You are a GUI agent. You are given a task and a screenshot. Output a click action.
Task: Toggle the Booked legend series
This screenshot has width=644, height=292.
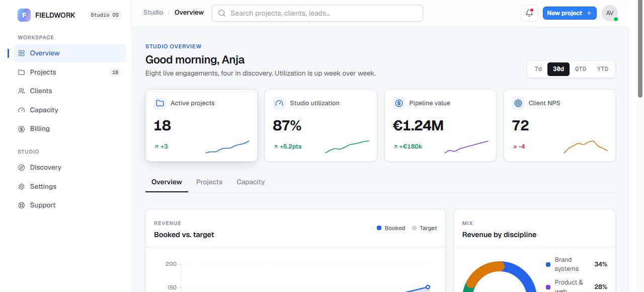[x=391, y=228]
